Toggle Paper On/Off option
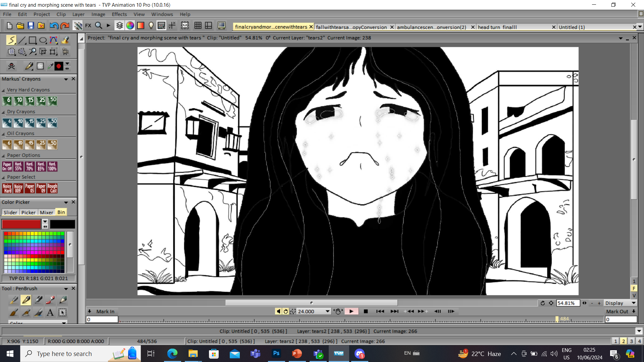This screenshot has width=644, height=362. pos(7,167)
